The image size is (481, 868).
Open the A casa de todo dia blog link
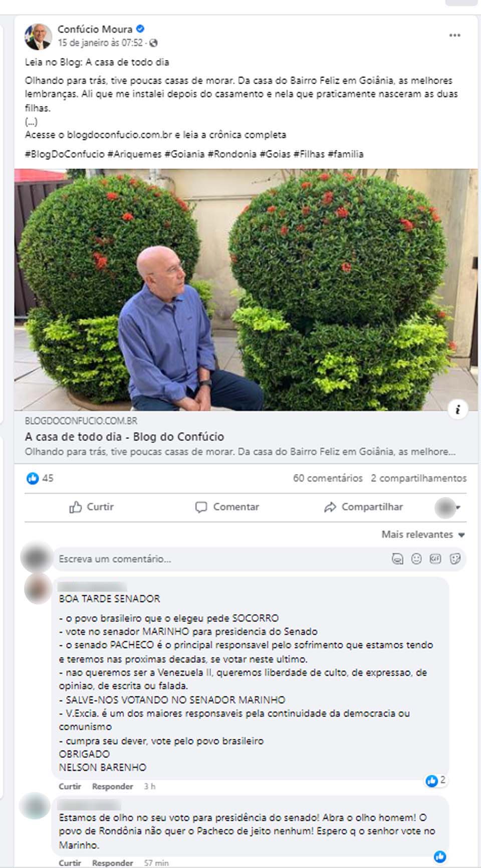[x=124, y=437]
